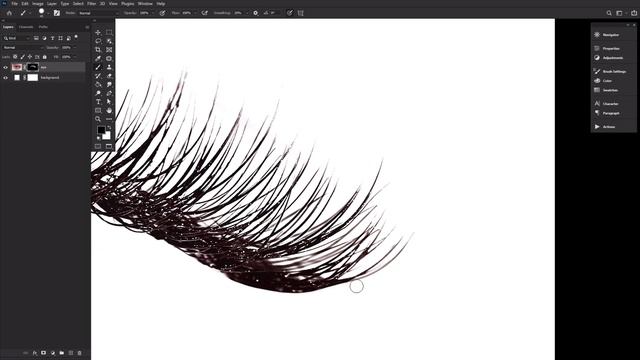Viewport: 640px width, 360px height.
Task: Select the Brush tool in toolbox
Action: [98, 67]
